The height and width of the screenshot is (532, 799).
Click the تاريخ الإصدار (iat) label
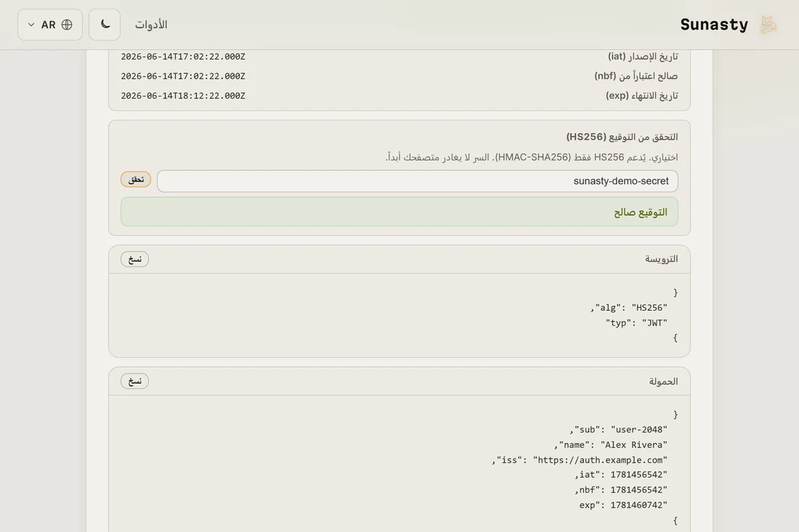pos(643,56)
